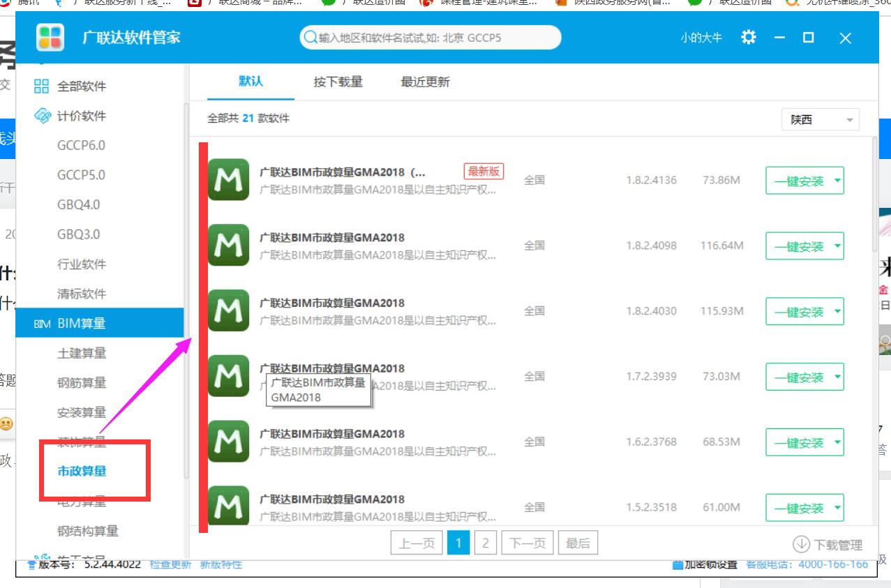Viewport: 891px width, 588px height.
Task: Open 行业软件 in the sidebar
Action: [x=82, y=264]
